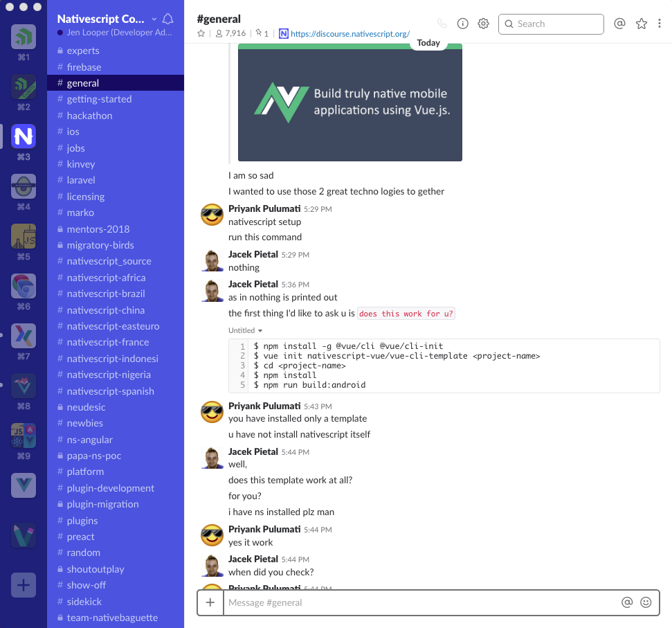The image size is (672, 628).
Task: View the 7,916 members list
Action: click(x=230, y=33)
